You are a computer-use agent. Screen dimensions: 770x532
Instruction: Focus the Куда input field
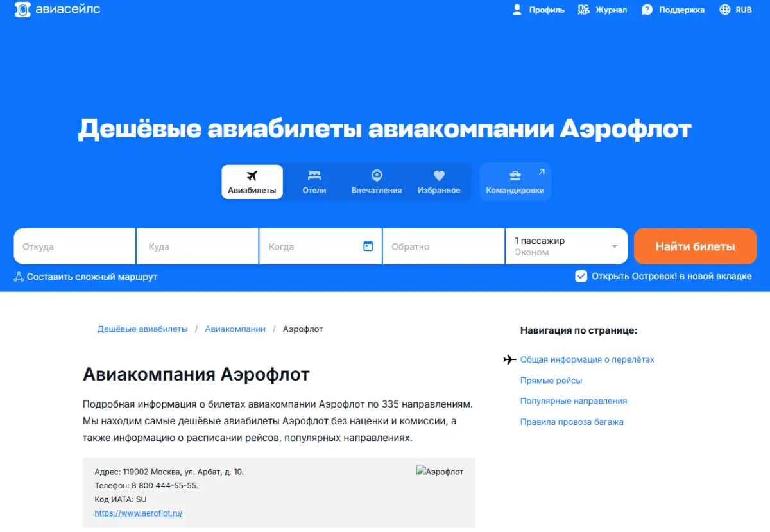pos(198,246)
